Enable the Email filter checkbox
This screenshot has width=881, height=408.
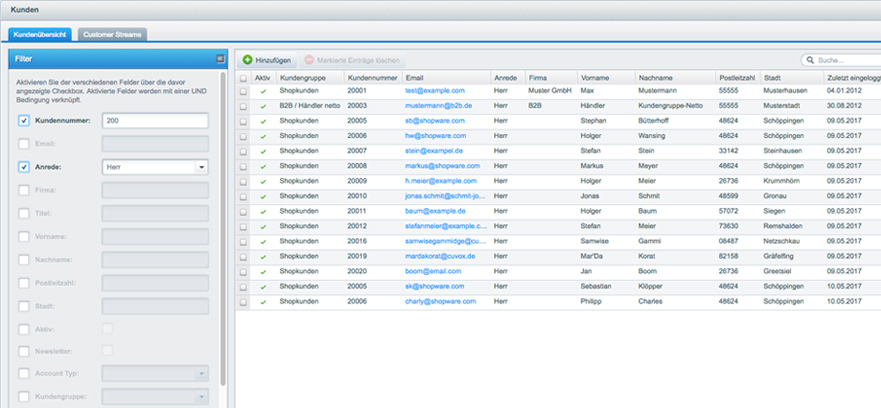click(24, 144)
